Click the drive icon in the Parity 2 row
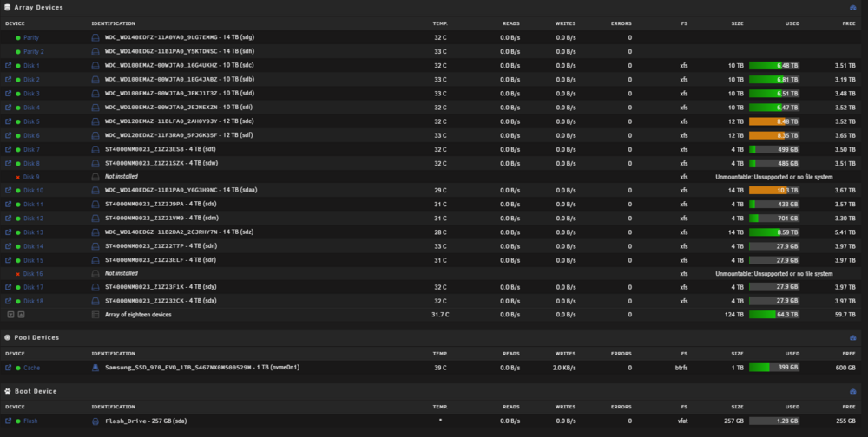The height and width of the screenshot is (437, 868). point(95,51)
